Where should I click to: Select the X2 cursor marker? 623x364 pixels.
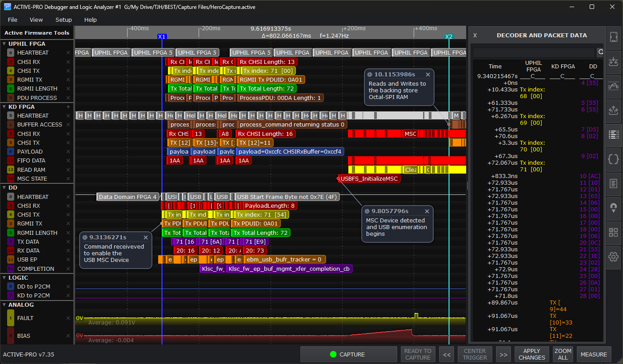click(449, 36)
